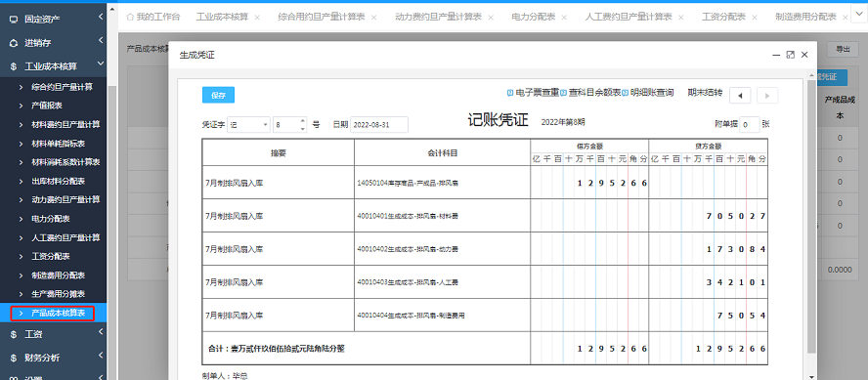The image size is (868, 380).
Task: Expand the 财务分析 sidebar section
Action: (x=101, y=356)
